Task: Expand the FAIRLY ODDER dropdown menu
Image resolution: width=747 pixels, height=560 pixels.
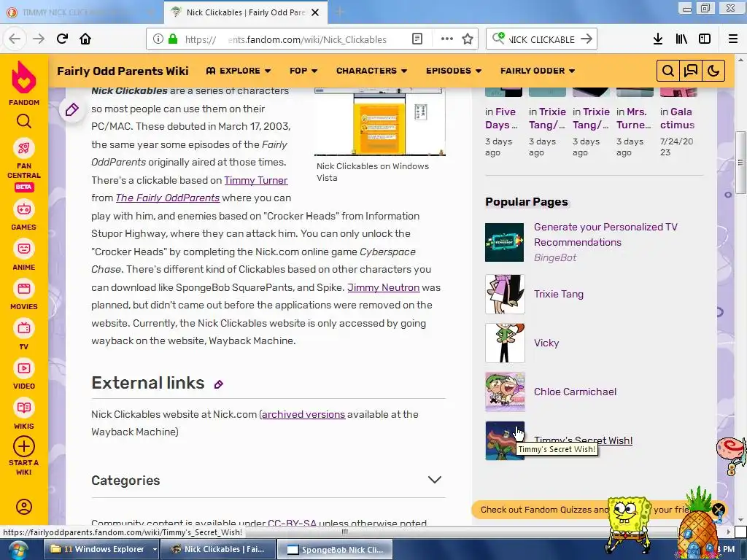Action: click(x=538, y=71)
